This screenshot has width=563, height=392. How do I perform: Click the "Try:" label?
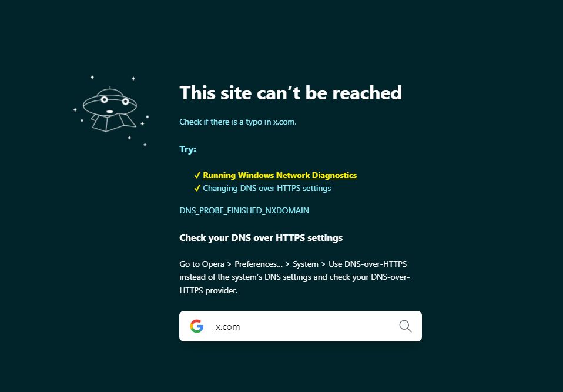[x=188, y=149]
